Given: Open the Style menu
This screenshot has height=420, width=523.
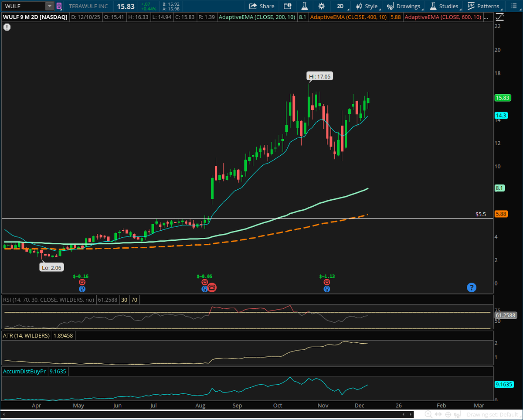Looking at the screenshot, I should tap(368, 6).
